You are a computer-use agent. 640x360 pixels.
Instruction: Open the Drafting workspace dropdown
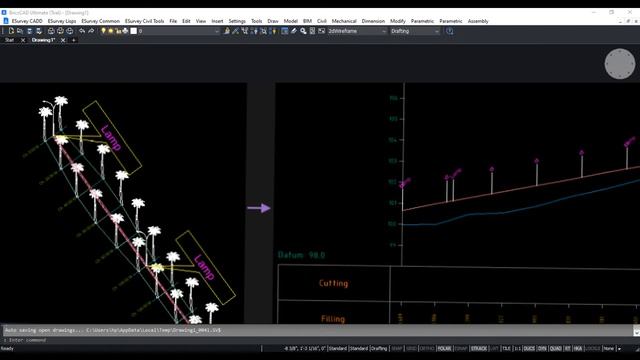tap(415, 31)
